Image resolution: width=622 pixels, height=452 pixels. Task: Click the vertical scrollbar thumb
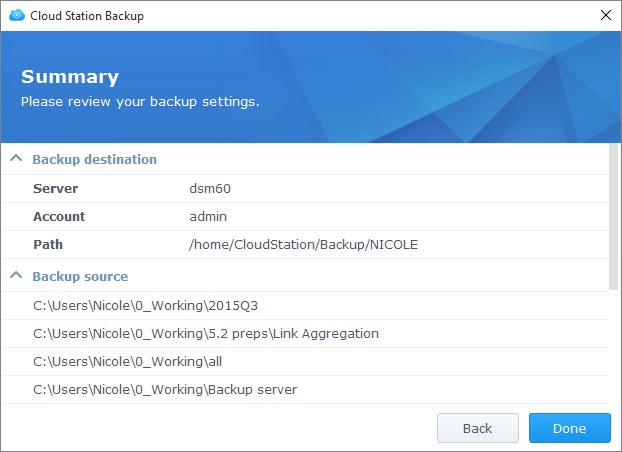613,217
